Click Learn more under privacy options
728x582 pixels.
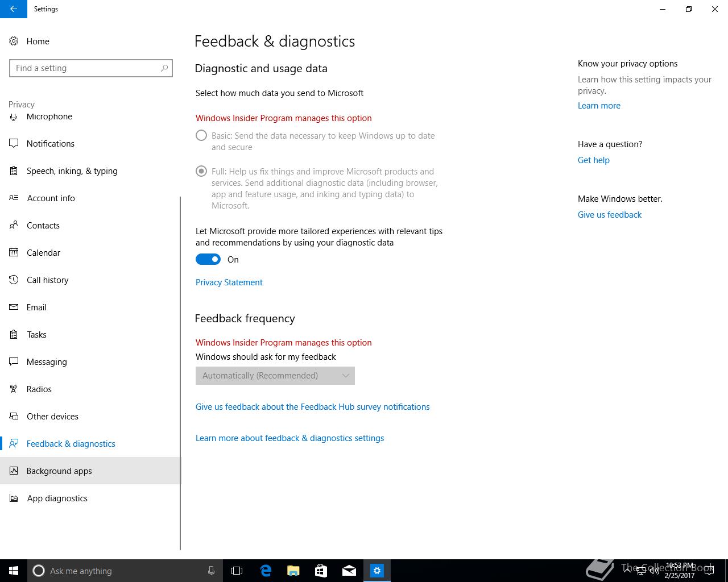599,106
